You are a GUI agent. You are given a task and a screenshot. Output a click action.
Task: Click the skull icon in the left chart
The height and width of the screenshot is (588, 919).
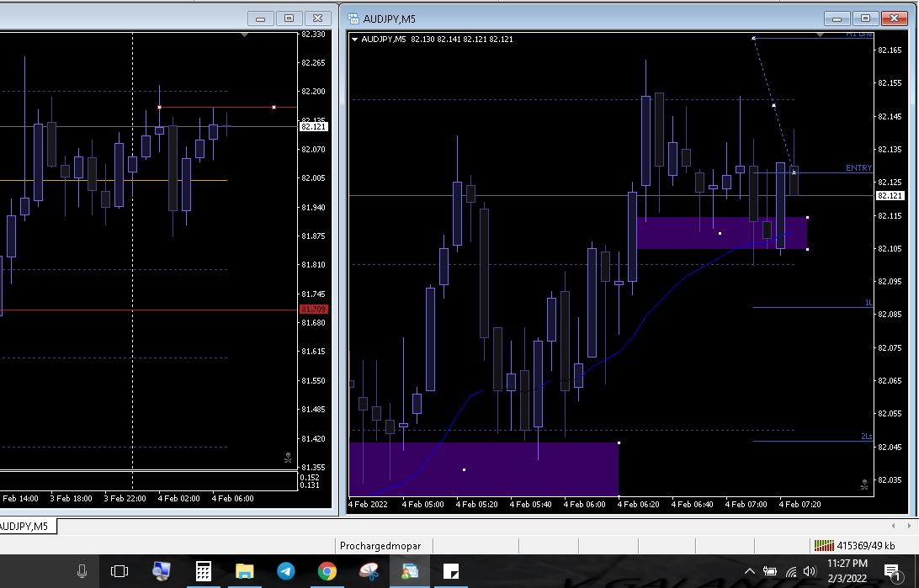tap(288, 458)
